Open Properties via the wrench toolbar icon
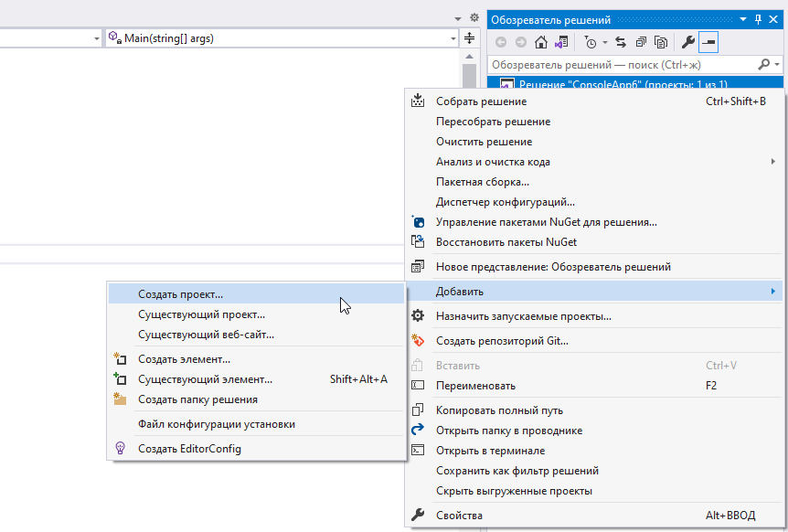Image resolution: width=788 pixels, height=532 pixels. pos(688,42)
